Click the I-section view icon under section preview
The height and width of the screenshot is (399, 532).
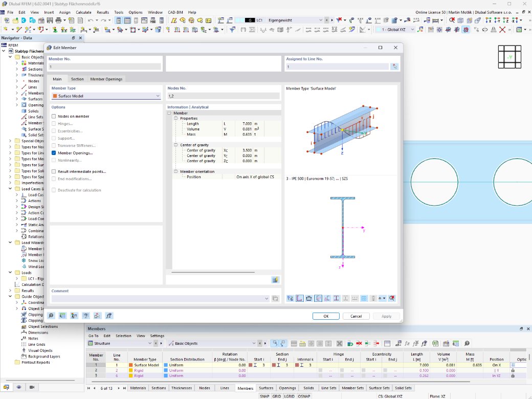coord(336,298)
